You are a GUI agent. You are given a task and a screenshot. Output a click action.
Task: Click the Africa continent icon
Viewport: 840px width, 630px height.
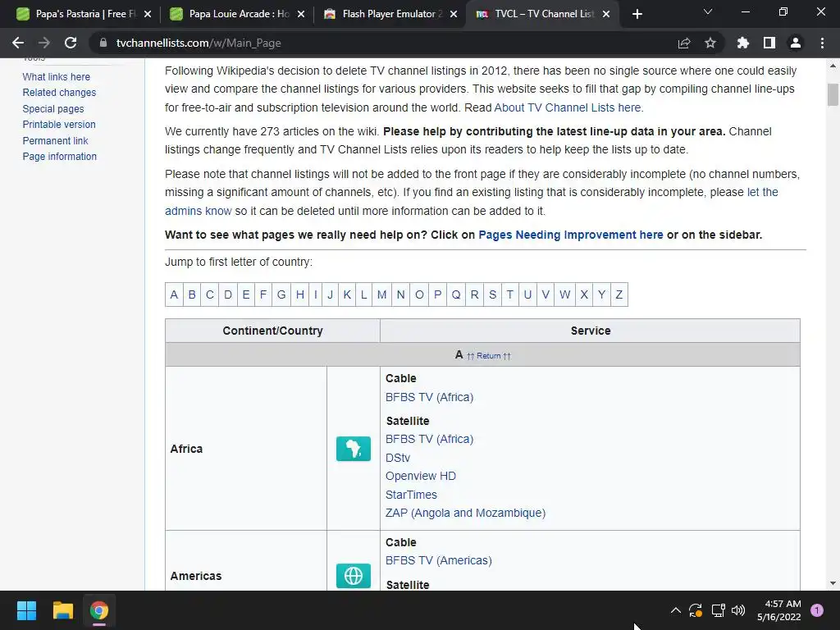[x=353, y=449]
